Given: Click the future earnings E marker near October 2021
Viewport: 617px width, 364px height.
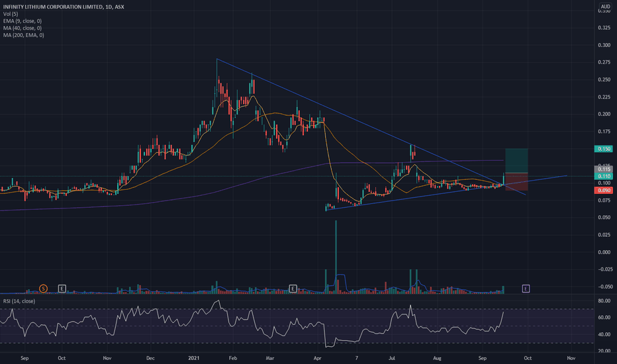Looking at the screenshot, I should point(526,289).
